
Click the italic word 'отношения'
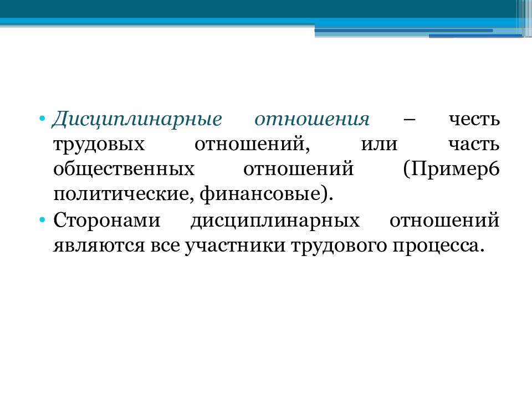tap(312, 119)
